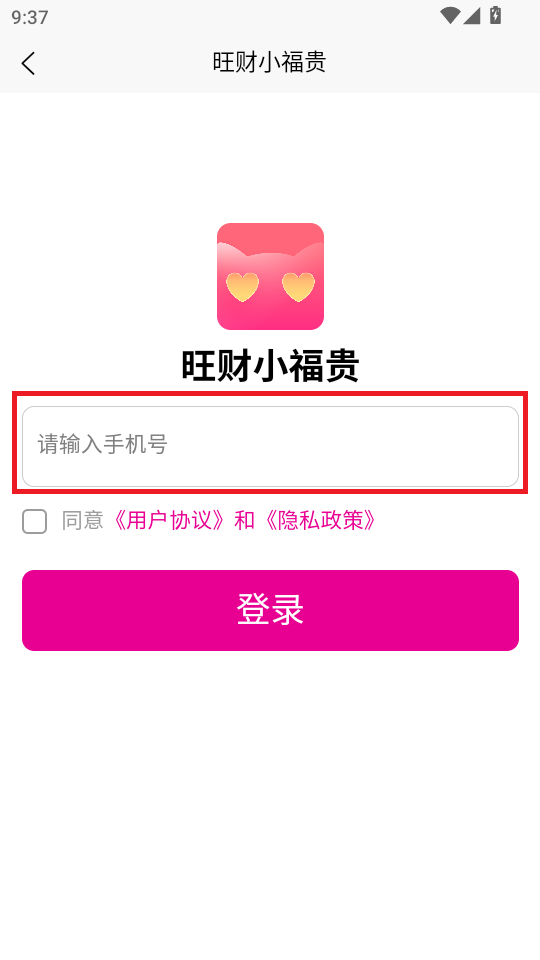Tap the cellular signal status icon

click(471, 16)
